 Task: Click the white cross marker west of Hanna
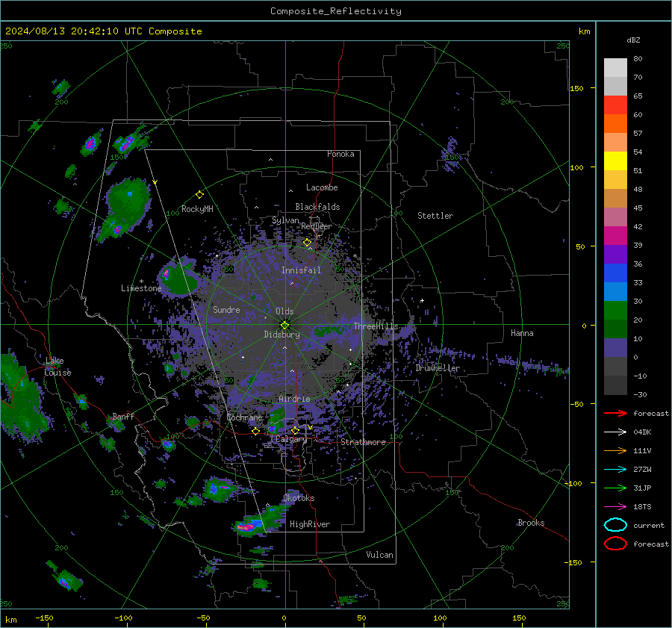(422, 300)
